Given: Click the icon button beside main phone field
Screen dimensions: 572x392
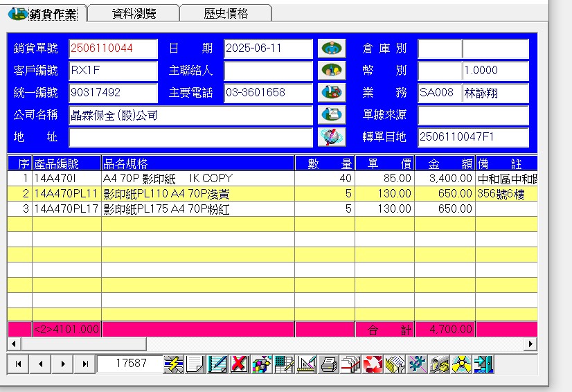Looking at the screenshot, I should tap(332, 93).
